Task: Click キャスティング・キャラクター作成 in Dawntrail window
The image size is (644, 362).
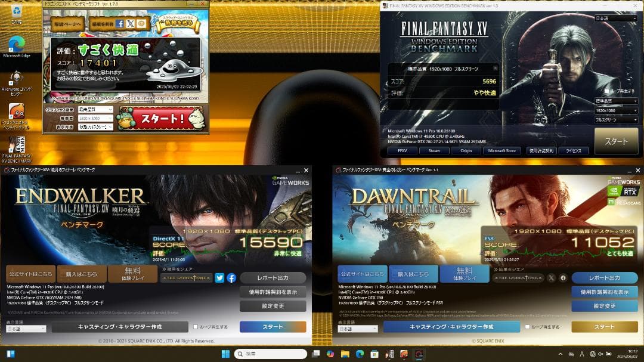Action: coord(452,327)
